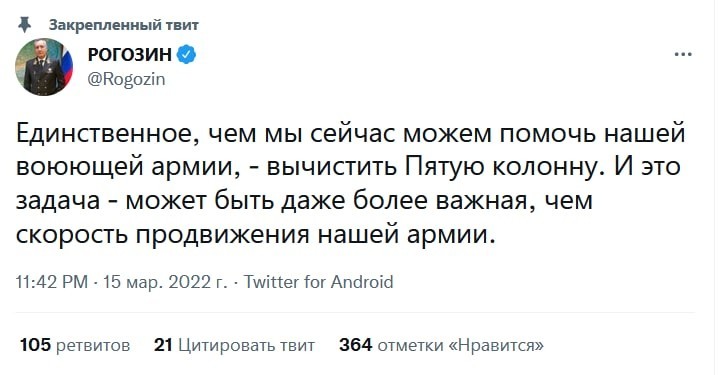Click the 11:42 PM timestamp

coord(52,281)
